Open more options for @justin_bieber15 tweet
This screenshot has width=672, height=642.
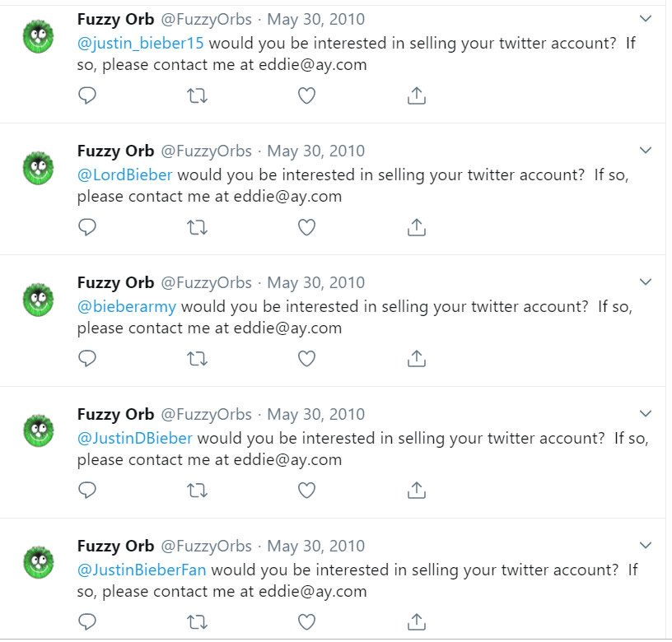click(646, 19)
